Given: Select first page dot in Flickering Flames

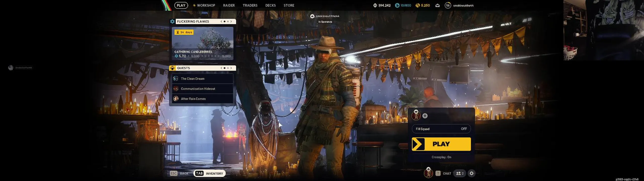Looking at the screenshot, I should tap(224, 21).
